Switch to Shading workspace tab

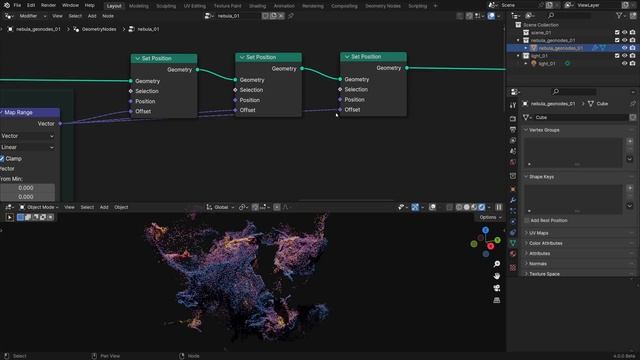tap(257, 6)
